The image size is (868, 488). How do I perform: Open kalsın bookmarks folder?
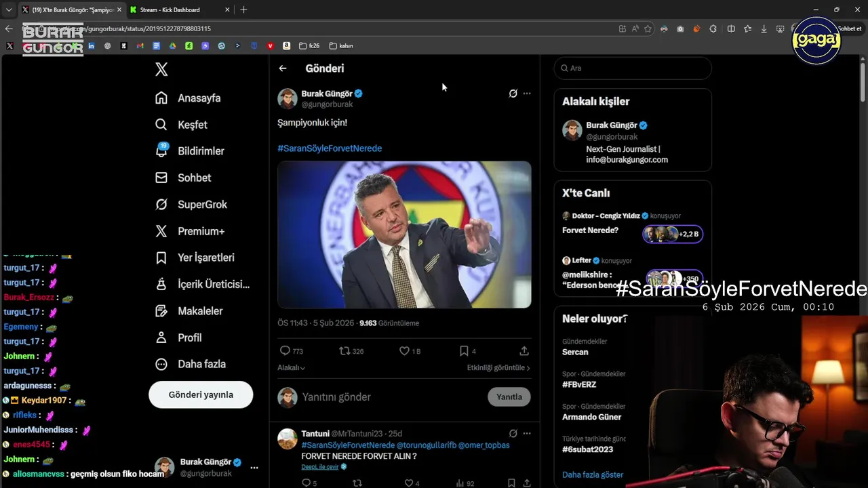coord(341,46)
